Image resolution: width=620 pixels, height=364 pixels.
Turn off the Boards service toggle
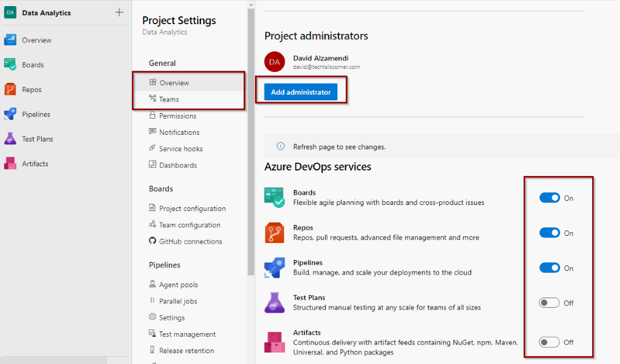(x=550, y=198)
